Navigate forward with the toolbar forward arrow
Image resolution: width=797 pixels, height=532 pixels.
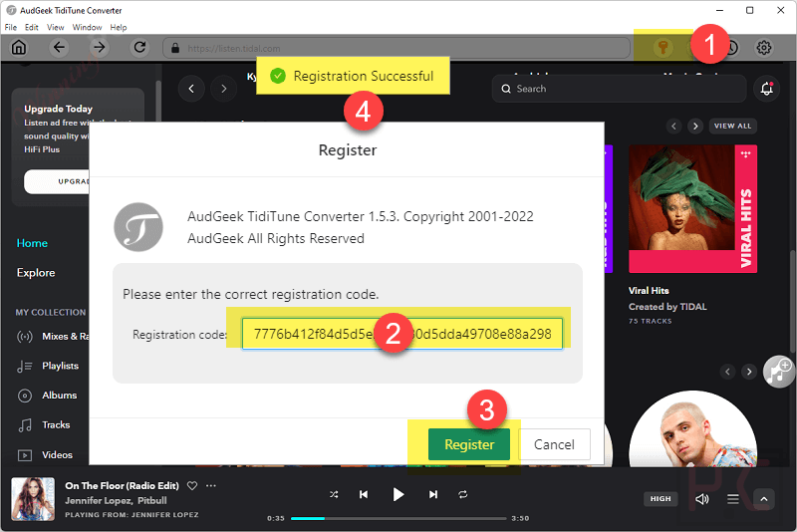click(x=99, y=47)
